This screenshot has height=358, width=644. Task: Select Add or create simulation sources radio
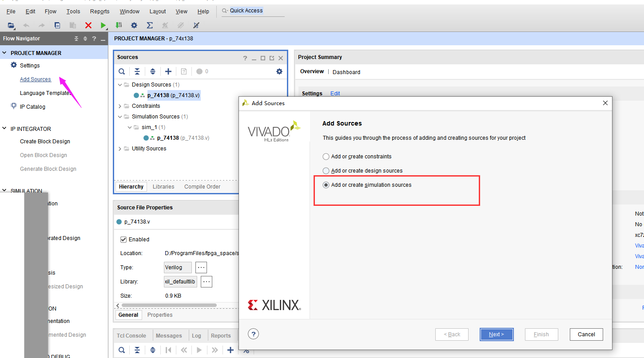click(x=326, y=185)
